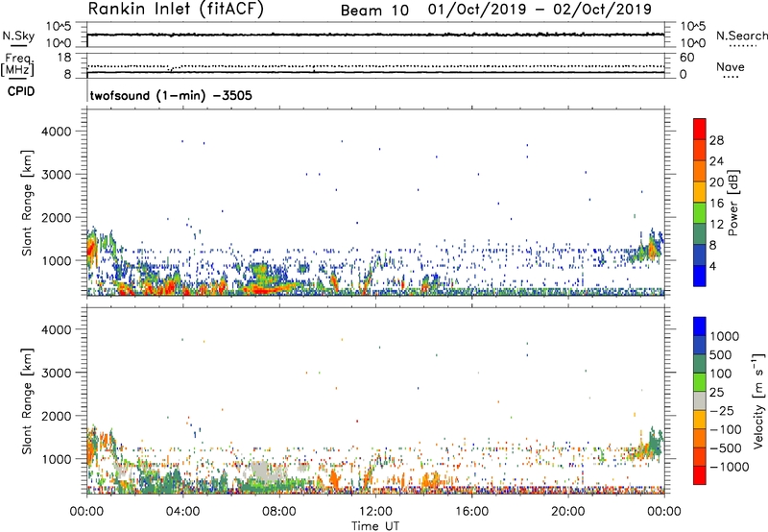Image resolution: width=768 pixels, height=532 pixels.
Task: Click the date range 01/Oct/2019 – 02/Oct/2019
Action: coord(540,10)
